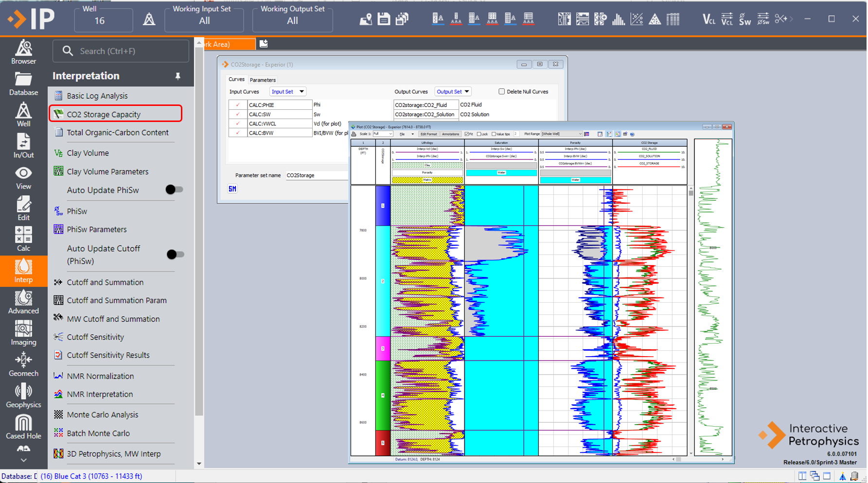
Task: Open the Annotations menu in the plot toolbar
Action: (x=450, y=134)
